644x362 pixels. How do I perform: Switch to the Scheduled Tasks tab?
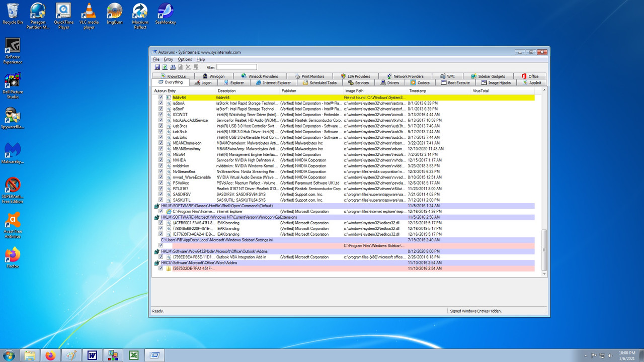319,82
